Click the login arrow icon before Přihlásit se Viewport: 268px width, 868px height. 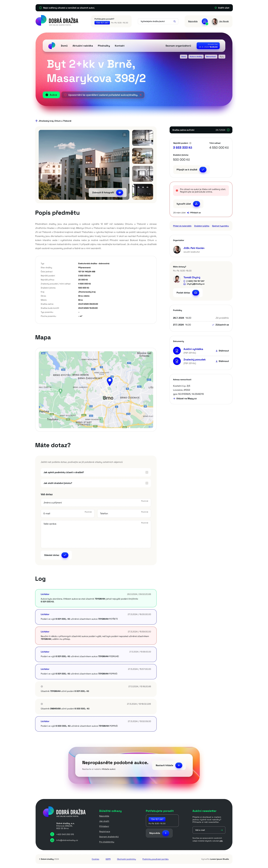pos(188,213)
